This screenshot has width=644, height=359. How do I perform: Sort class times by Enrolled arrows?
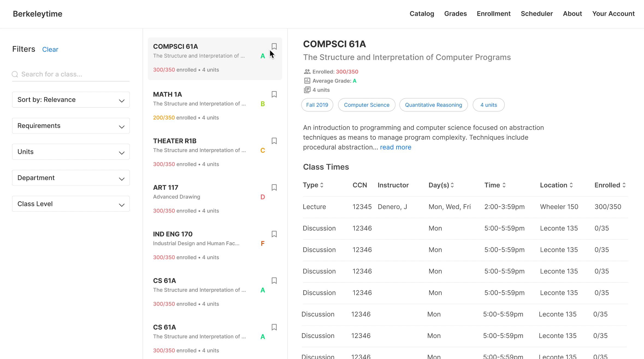624,185
